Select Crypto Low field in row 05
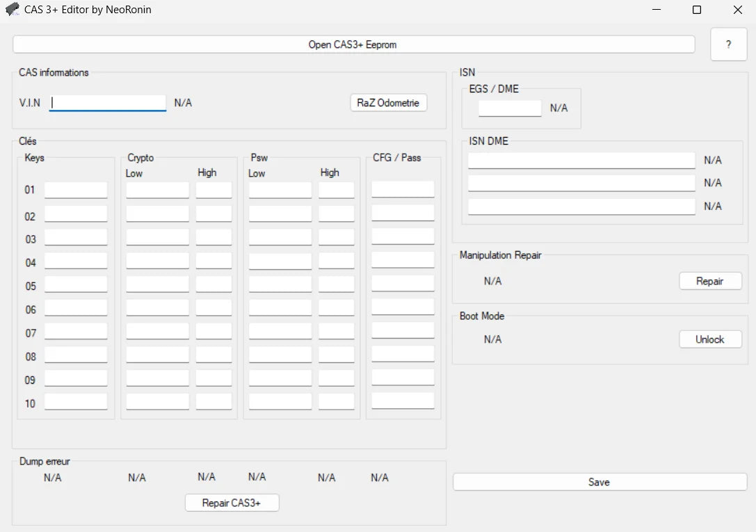Viewport: 756px width, 532px height. pyautogui.click(x=158, y=284)
